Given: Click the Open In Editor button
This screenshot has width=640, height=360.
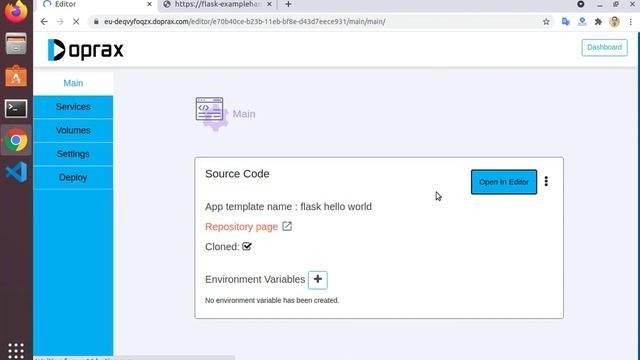Looking at the screenshot, I should click(x=504, y=182).
